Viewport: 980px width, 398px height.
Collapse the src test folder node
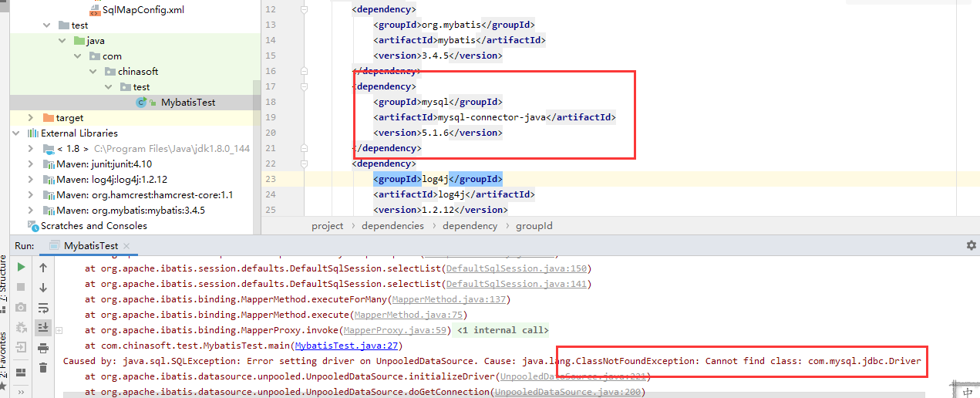pos(49,25)
